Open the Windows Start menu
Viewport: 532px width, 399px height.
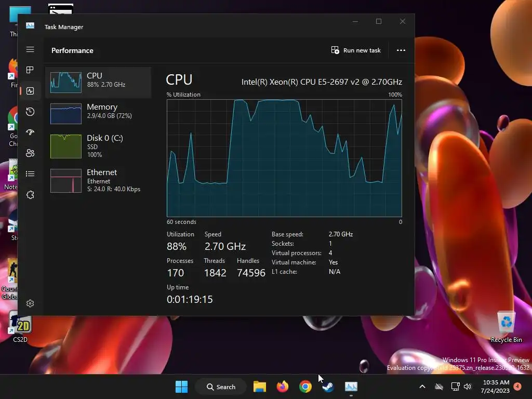tap(181, 387)
